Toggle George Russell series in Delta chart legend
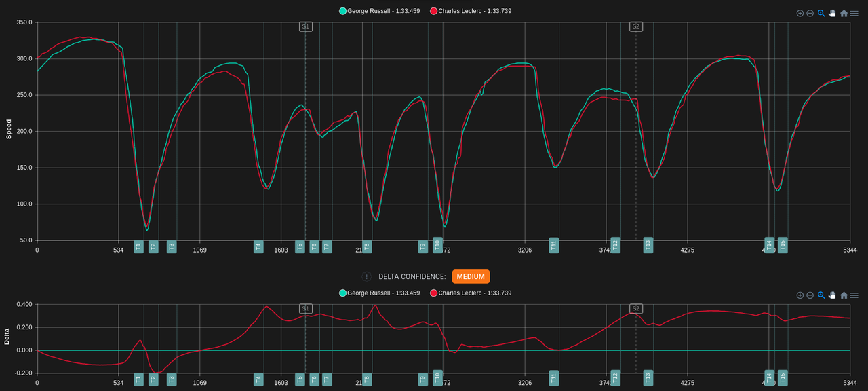This screenshot has height=391, width=868. (x=379, y=293)
